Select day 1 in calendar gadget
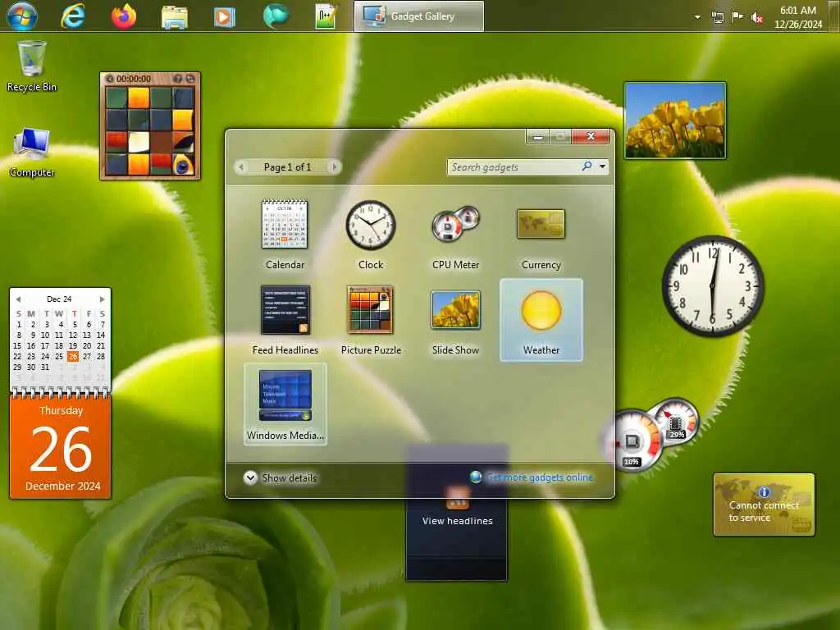The width and height of the screenshot is (840, 630). (x=19, y=324)
